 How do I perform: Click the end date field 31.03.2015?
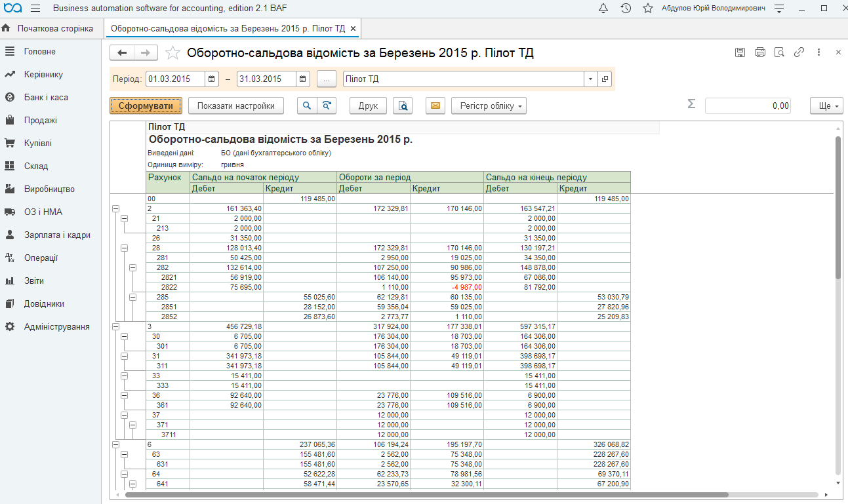coord(266,79)
